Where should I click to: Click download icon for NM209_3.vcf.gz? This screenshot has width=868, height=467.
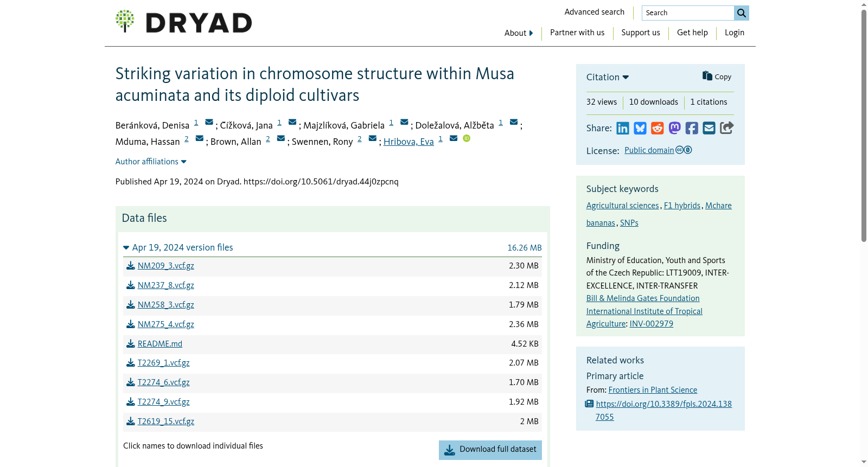coord(131,266)
